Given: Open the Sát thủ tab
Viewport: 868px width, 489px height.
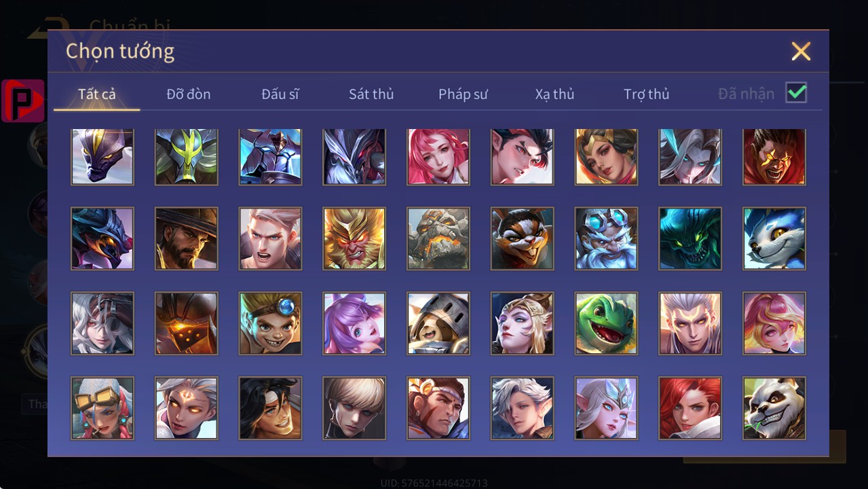Looking at the screenshot, I should (x=371, y=94).
